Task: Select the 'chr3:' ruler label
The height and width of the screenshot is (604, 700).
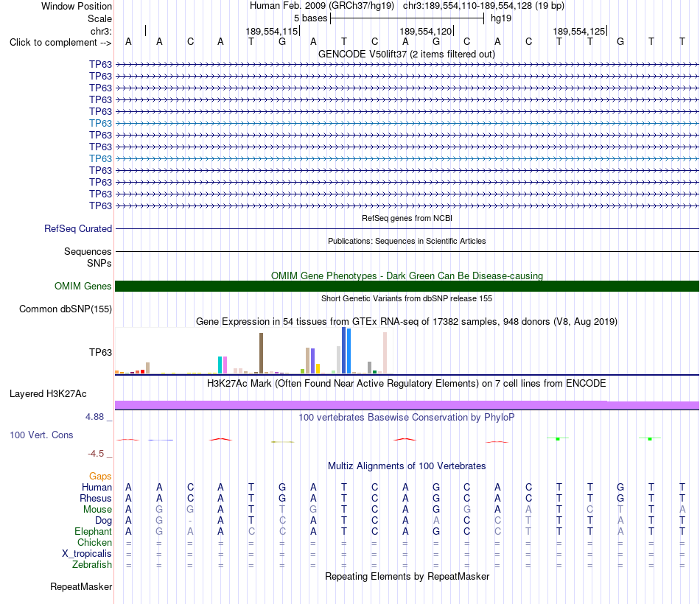Action: tap(101, 31)
